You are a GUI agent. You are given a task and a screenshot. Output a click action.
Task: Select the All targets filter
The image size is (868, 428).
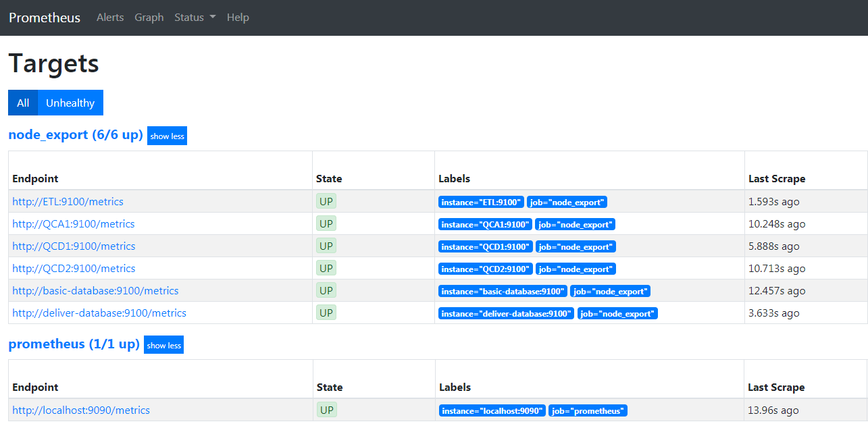(x=23, y=103)
